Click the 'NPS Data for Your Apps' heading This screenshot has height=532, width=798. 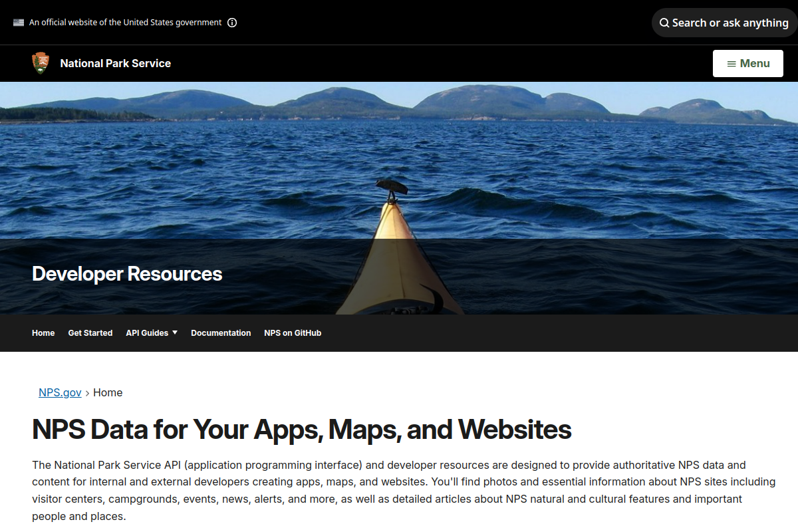(x=302, y=430)
